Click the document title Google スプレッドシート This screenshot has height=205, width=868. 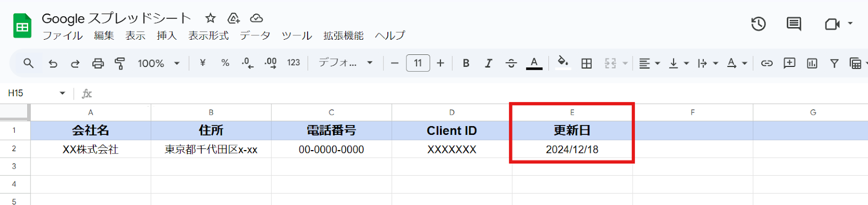coord(116,18)
